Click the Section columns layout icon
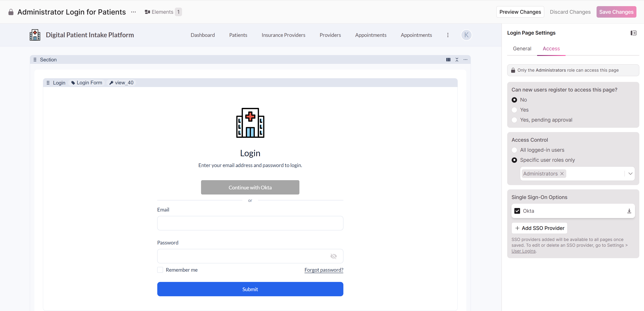The image size is (644, 311). 448,60
